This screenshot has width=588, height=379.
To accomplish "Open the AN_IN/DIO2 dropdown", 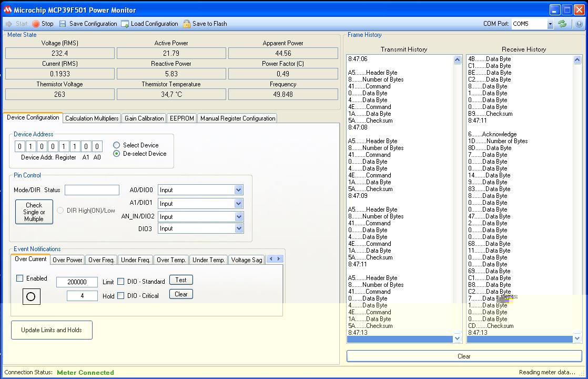I will coord(238,216).
